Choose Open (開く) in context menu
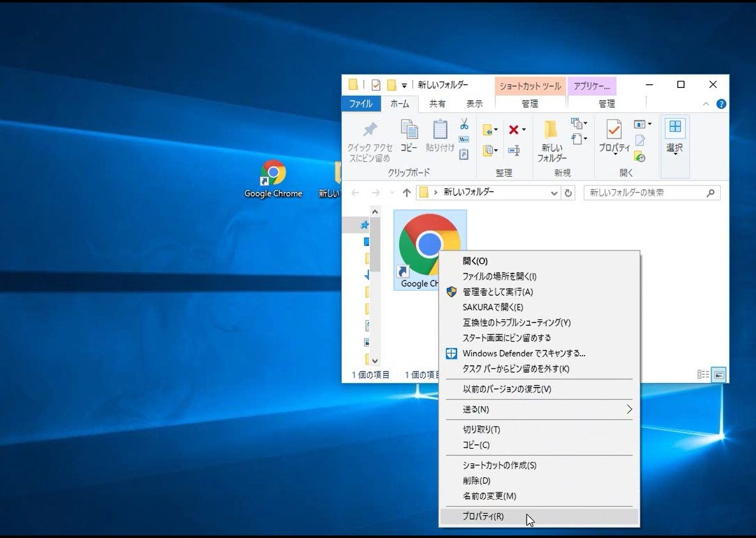The image size is (756, 538). [540, 261]
